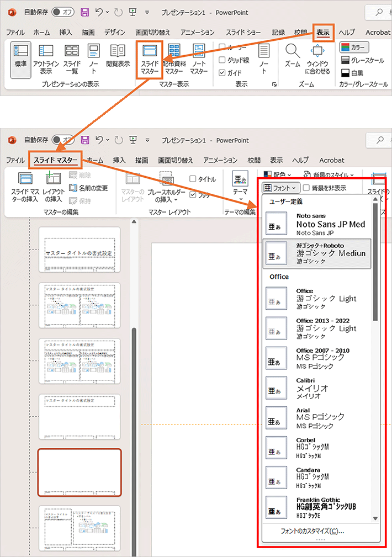The height and width of the screenshot is (557, 392).
Task: Choose Office 2007 - 2010 font theme
Action: tap(318, 358)
